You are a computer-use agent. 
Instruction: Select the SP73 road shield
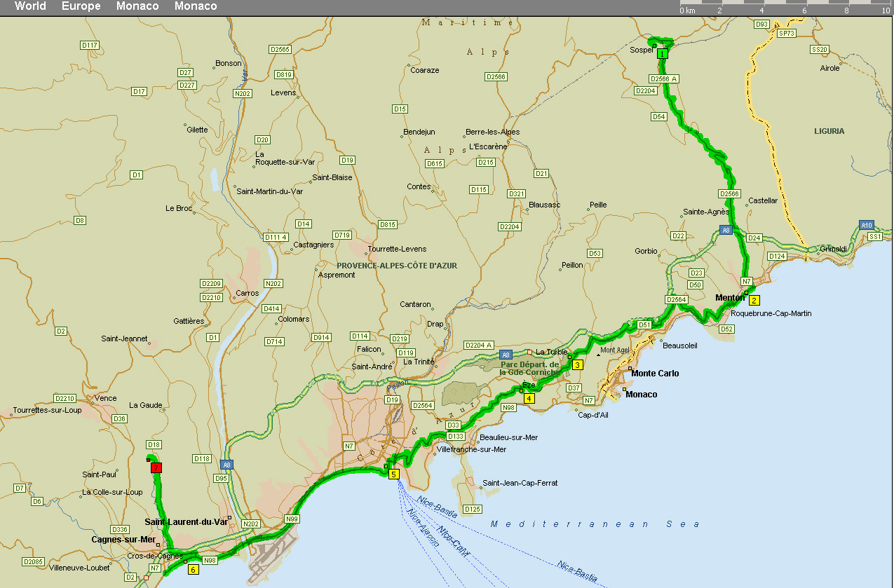(x=787, y=33)
